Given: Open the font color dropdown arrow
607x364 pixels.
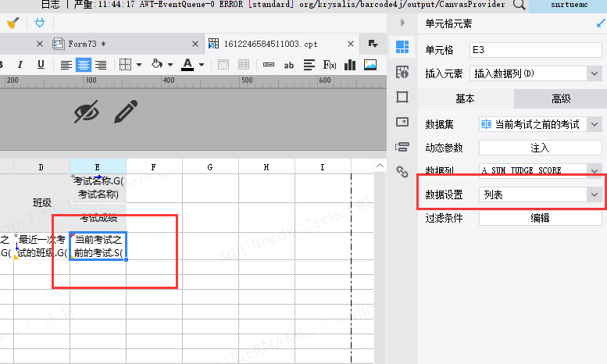Looking at the screenshot, I should (202, 65).
